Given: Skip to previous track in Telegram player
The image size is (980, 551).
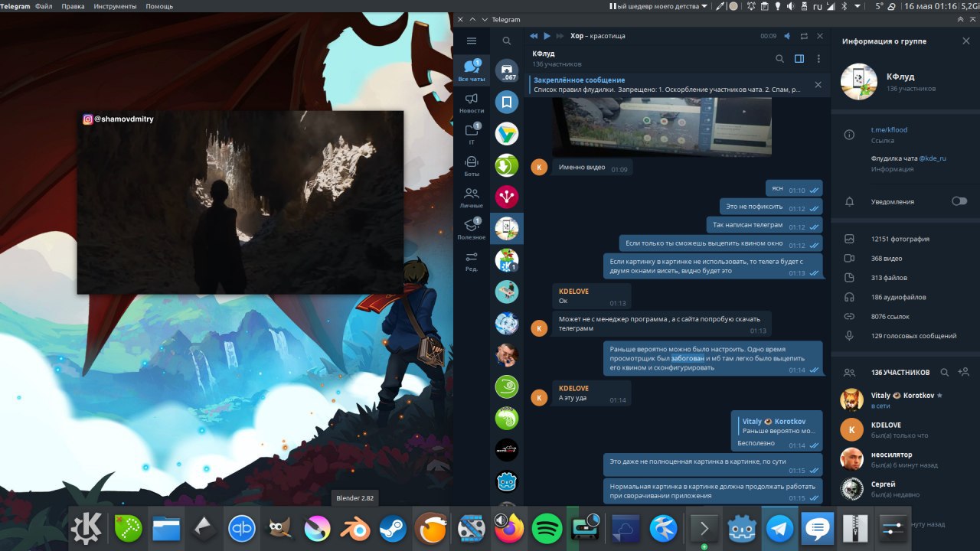Looking at the screenshot, I should [x=534, y=36].
